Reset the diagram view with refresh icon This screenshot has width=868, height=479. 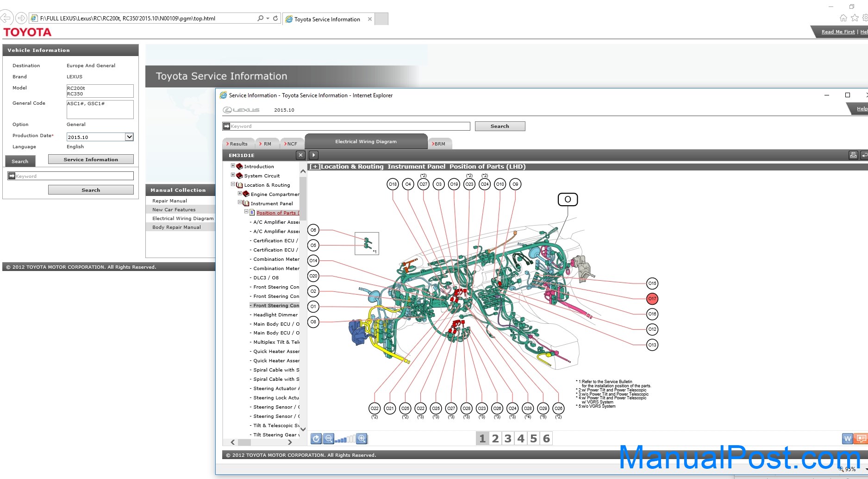tap(316, 438)
